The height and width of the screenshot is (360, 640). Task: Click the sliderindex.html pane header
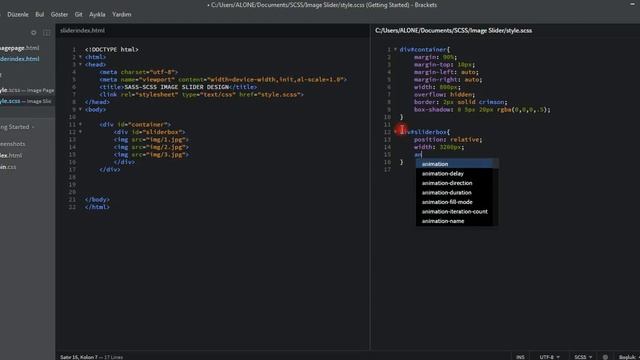[x=82, y=30]
